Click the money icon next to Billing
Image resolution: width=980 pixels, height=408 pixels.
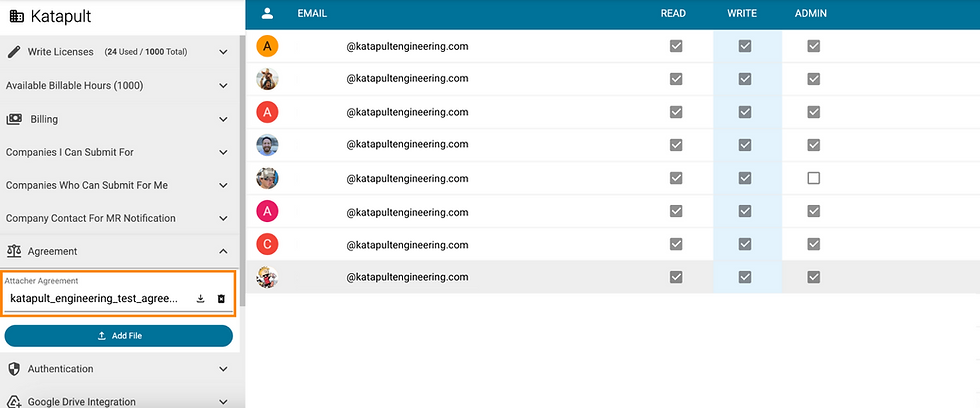pos(14,119)
